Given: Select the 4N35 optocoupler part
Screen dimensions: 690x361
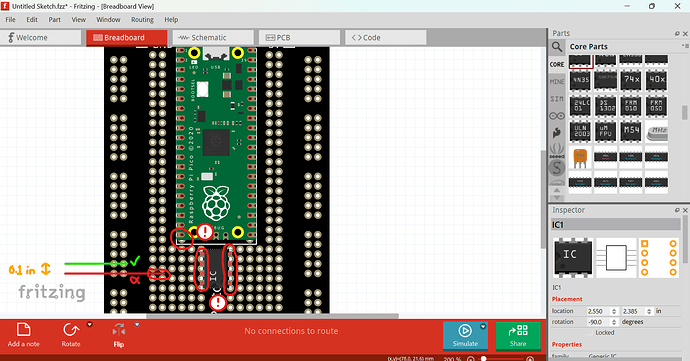Looking at the screenshot, I should (x=580, y=80).
